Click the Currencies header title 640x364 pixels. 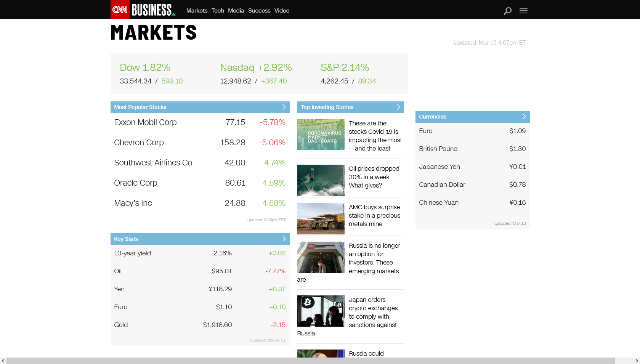(433, 117)
